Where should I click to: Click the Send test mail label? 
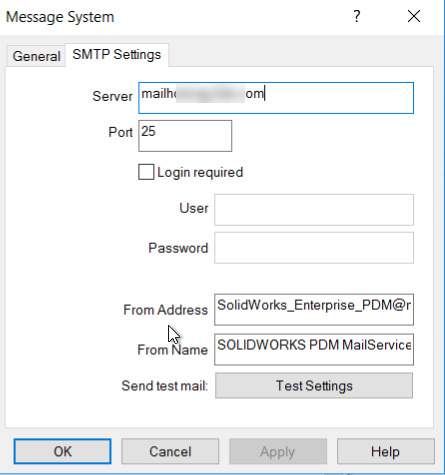click(x=165, y=386)
